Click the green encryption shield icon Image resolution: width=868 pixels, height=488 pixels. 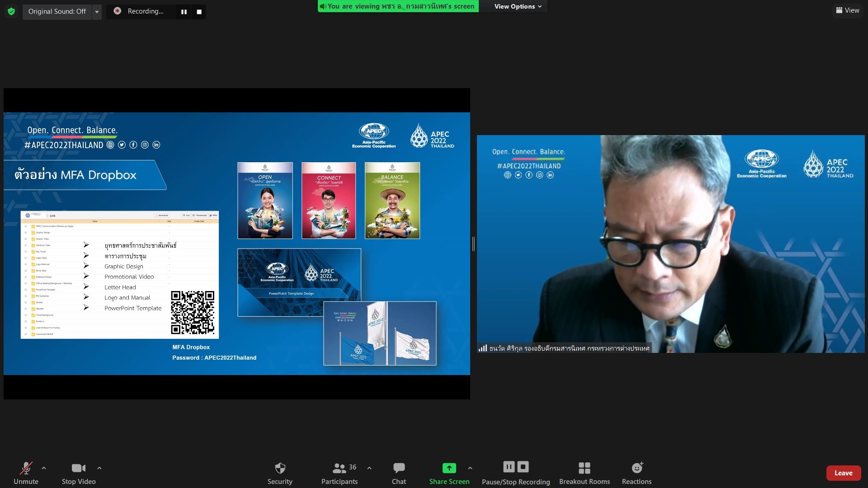tap(11, 11)
